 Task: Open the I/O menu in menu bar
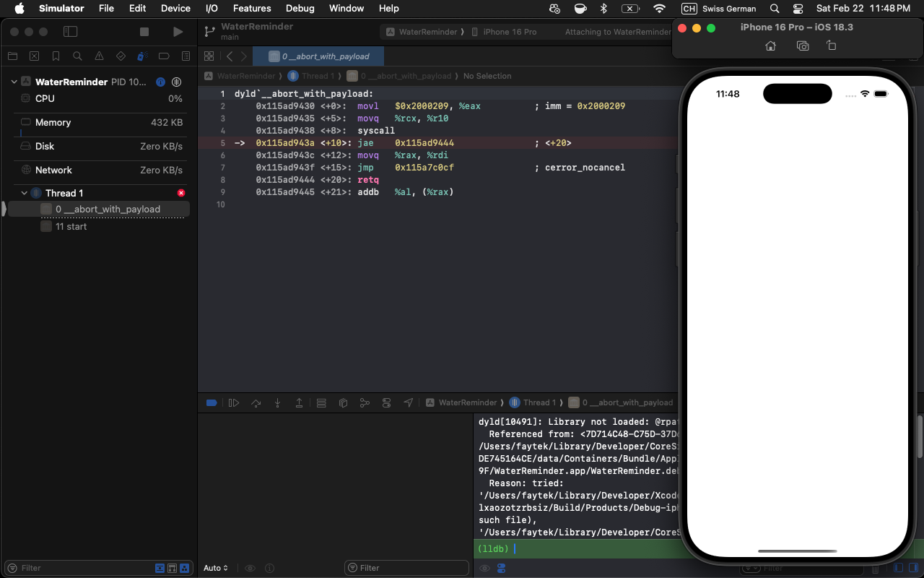pyautogui.click(x=212, y=9)
